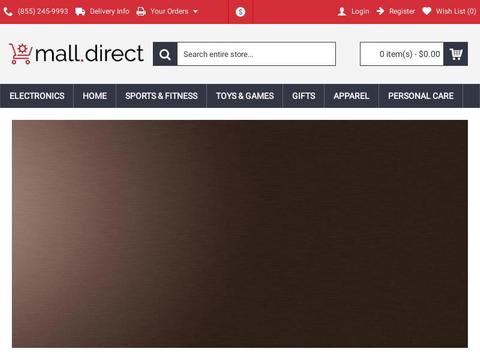The width and height of the screenshot is (480, 360).
Task: Expand the Your Orders dropdown
Action: coord(174,11)
